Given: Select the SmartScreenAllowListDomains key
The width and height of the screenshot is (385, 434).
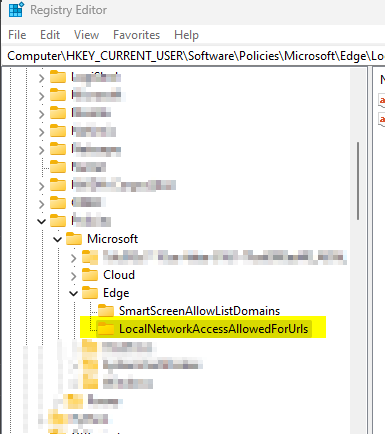Looking at the screenshot, I should tap(199, 311).
